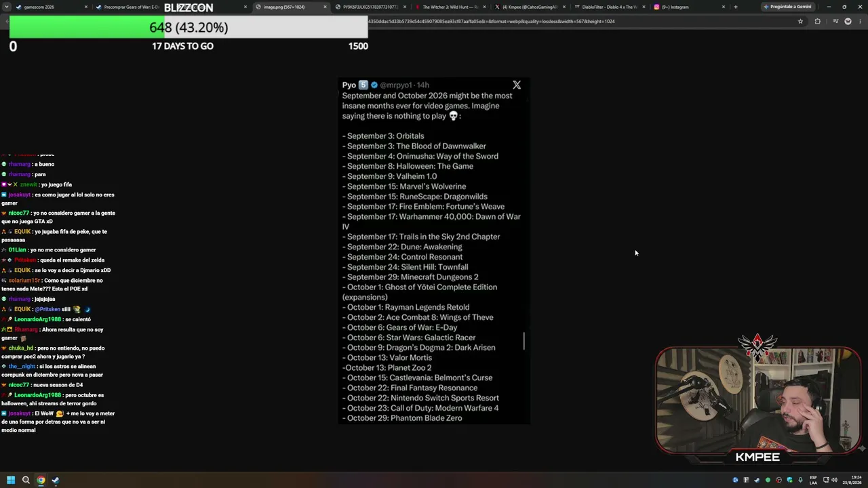The height and width of the screenshot is (488, 868).
Task: Click chat message 'yo juego fifa'
Action: (56, 184)
